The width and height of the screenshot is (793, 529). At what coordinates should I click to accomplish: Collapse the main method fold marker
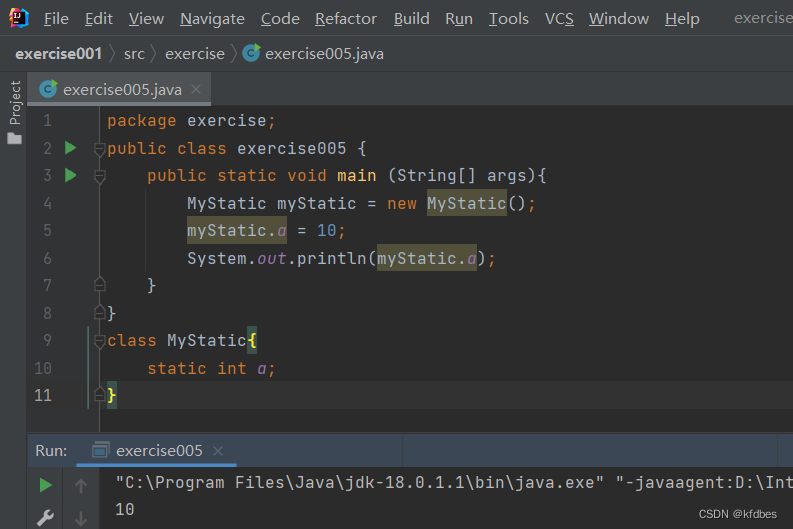(x=99, y=176)
